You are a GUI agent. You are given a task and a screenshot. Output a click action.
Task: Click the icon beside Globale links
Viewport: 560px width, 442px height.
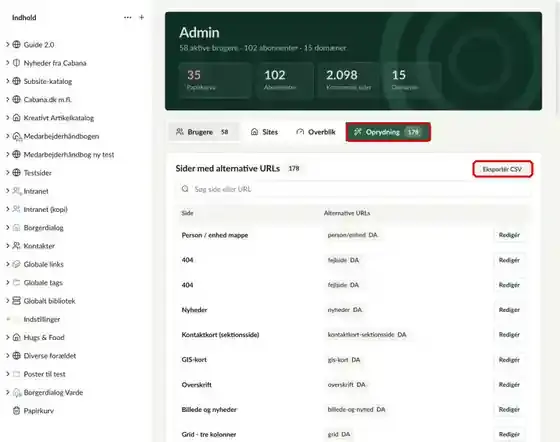16,264
